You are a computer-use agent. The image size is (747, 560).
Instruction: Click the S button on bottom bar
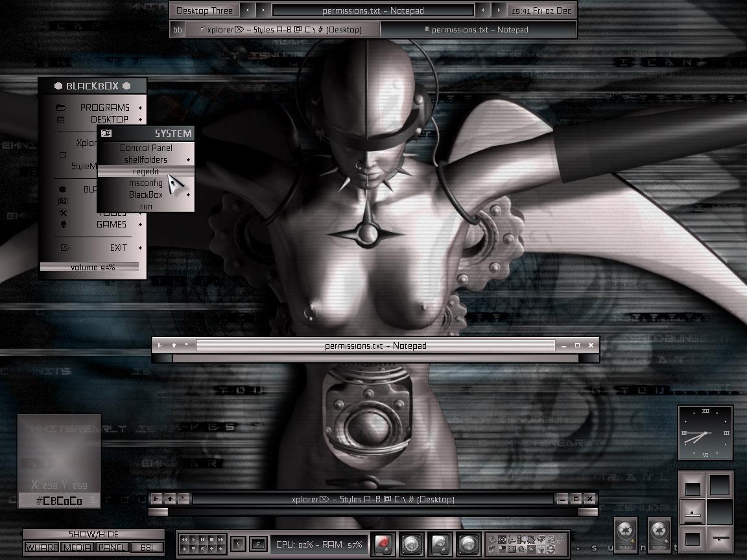pyautogui.click(x=238, y=544)
